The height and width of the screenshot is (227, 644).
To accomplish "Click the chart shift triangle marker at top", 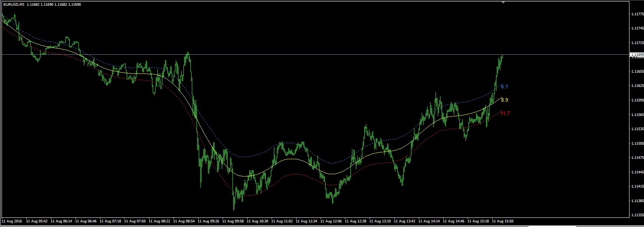I will coord(503,2).
